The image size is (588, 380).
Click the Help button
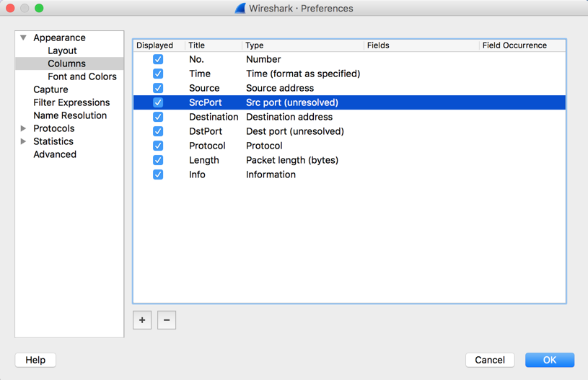pos(35,360)
